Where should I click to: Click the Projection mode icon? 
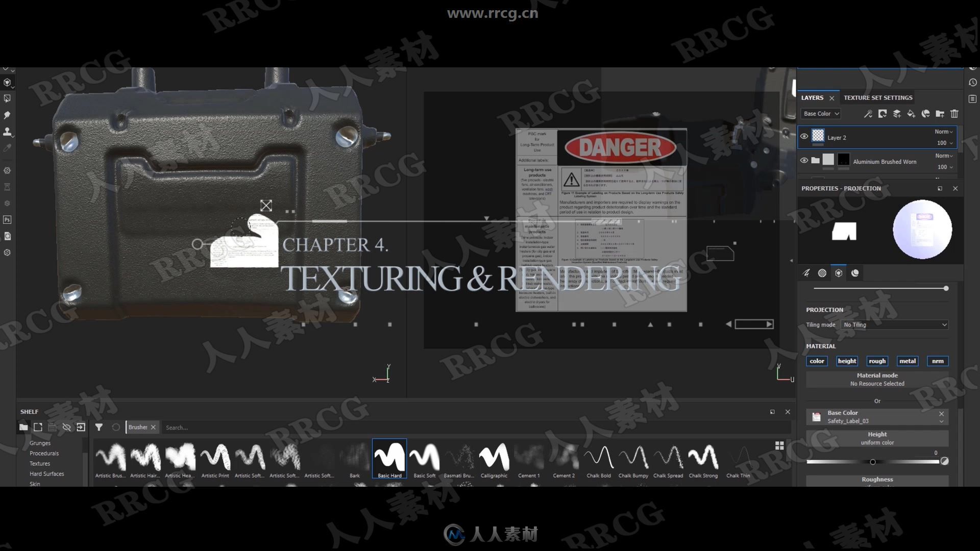click(x=839, y=273)
